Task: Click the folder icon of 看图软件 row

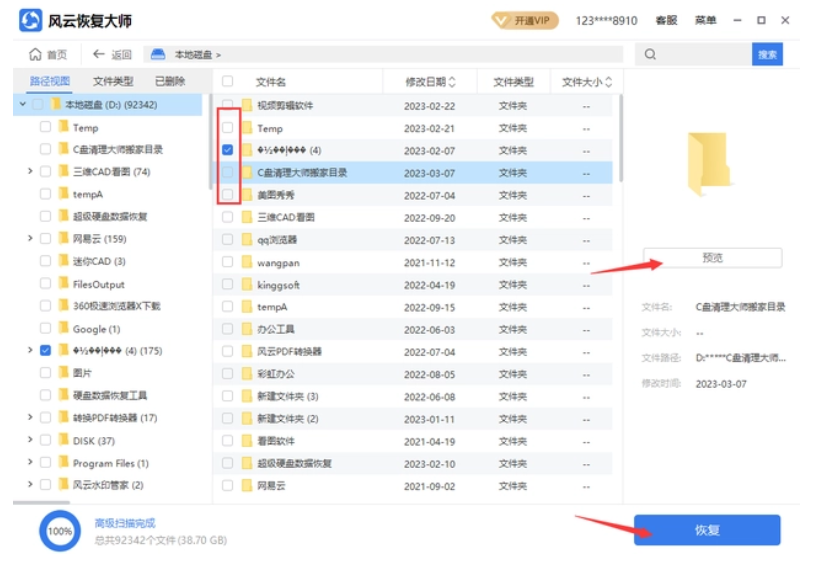Action: tap(247, 441)
